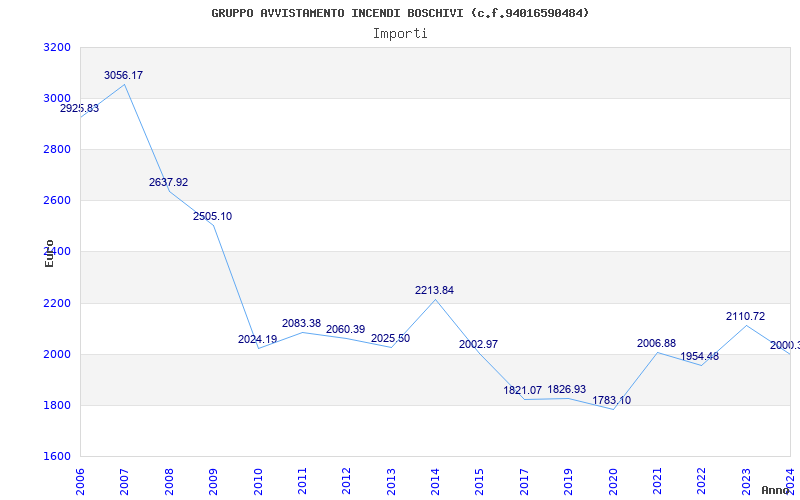800x500 pixels.
Task: Select the 2020 year axis label
Action: [613, 482]
